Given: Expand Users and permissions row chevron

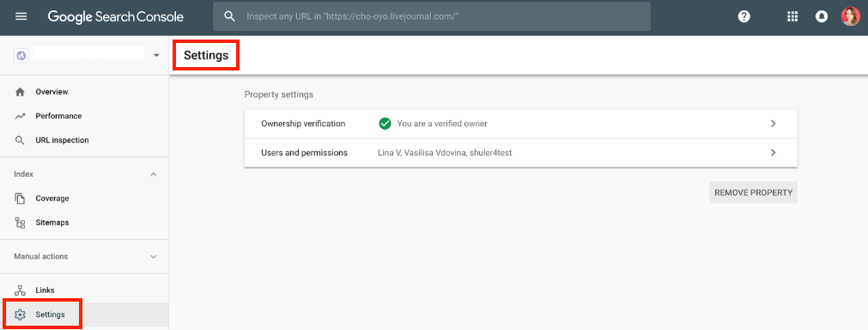Looking at the screenshot, I should pos(774,153).
